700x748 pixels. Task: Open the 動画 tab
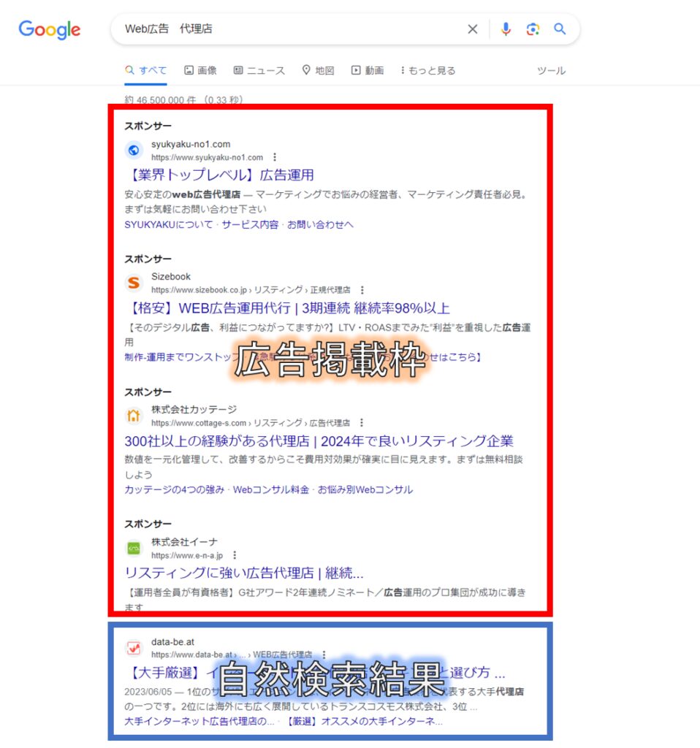tap(368, 71)
